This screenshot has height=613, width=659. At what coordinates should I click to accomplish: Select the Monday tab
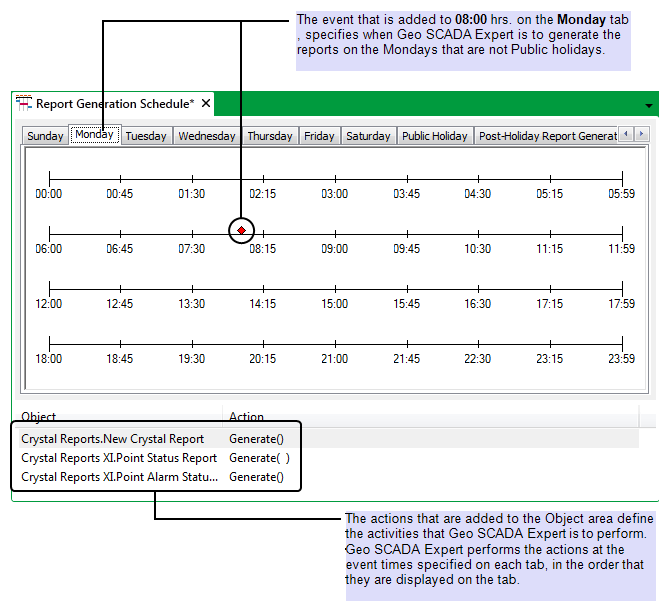(95, 135)
